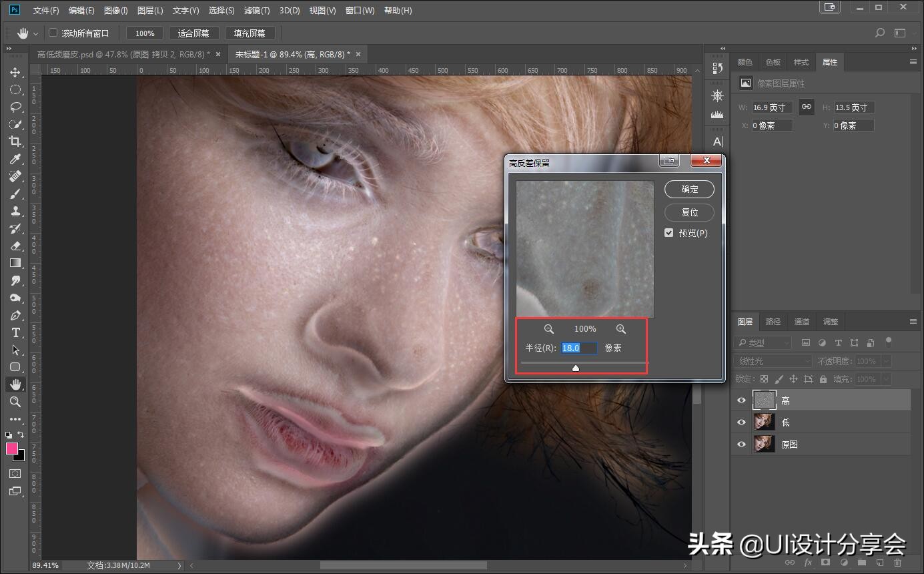This screenshot has height=574, width=924.
Task: Expand the 不透明度 opacity dropdown arrow
Action: point(886,361)
